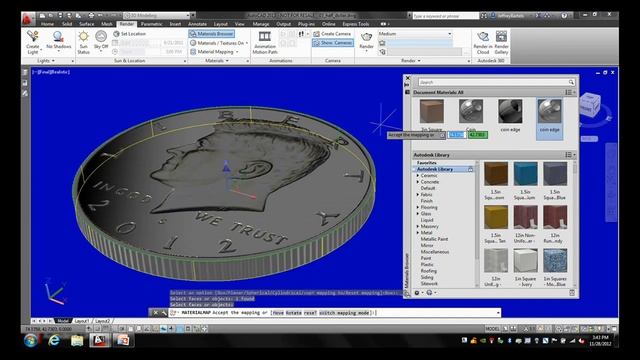Viewport: 640px width, 360px height.
Task: Open the Render Gallery icon
Action: point(501,37)
